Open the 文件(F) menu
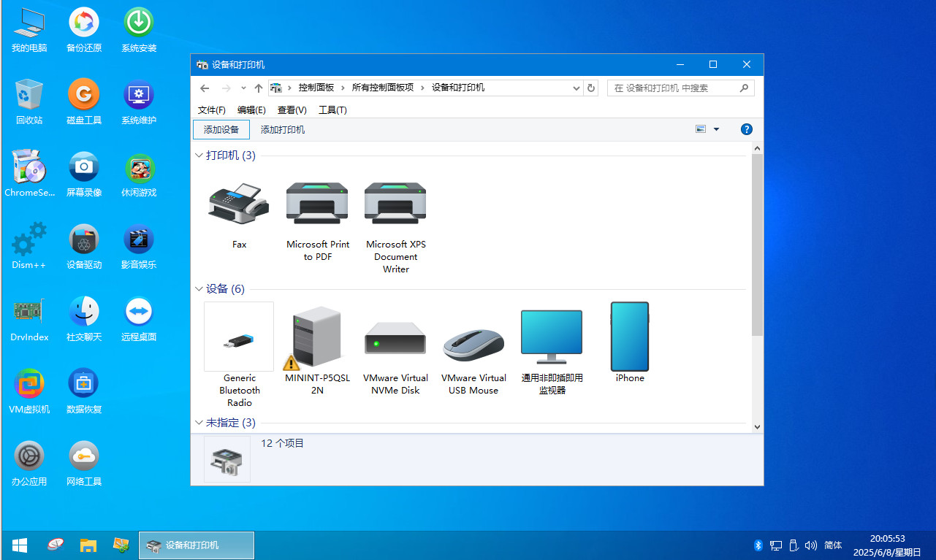This screenshot has height=560, width=936. [212, 110]
